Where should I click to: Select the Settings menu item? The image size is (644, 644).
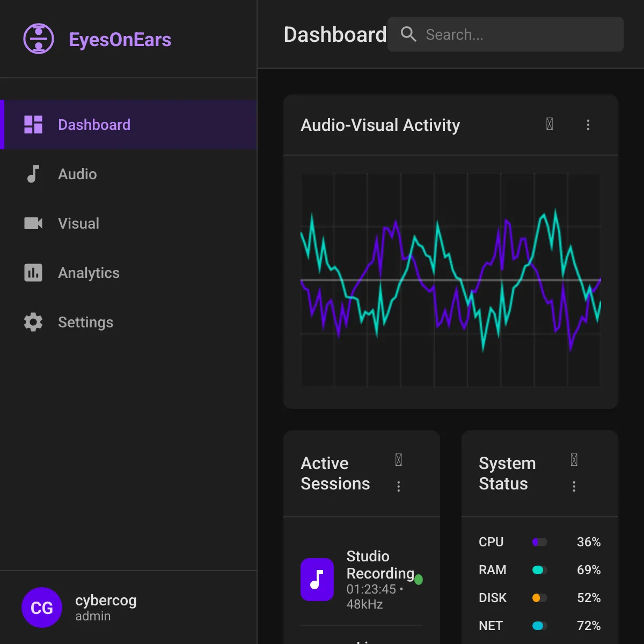129,322
